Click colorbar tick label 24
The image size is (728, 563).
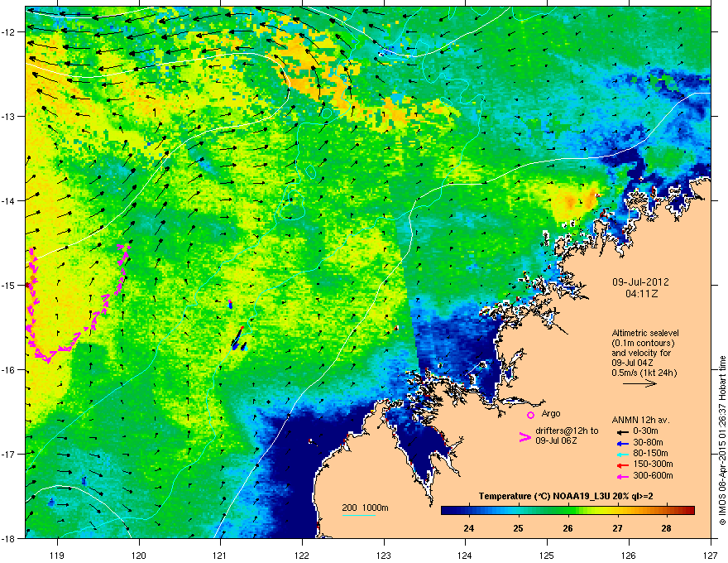[468, 528]
